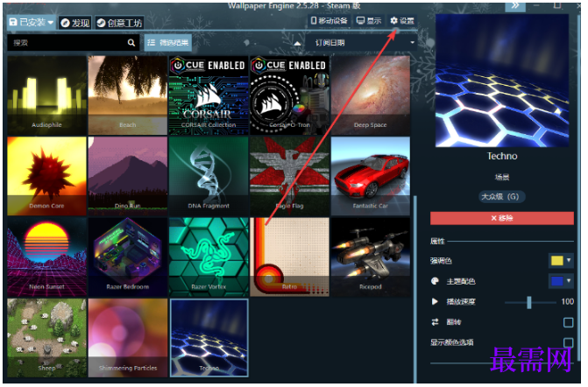Click the 主题配色 palette icon
Image resolution: width=588 pixels, height=387 pixels.
pos(435,281)
